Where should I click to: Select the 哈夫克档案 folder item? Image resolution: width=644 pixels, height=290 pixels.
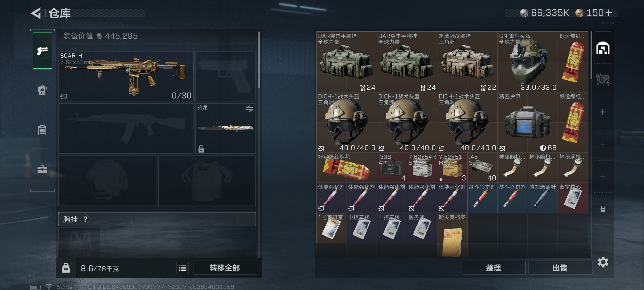(x=452, y=235)
